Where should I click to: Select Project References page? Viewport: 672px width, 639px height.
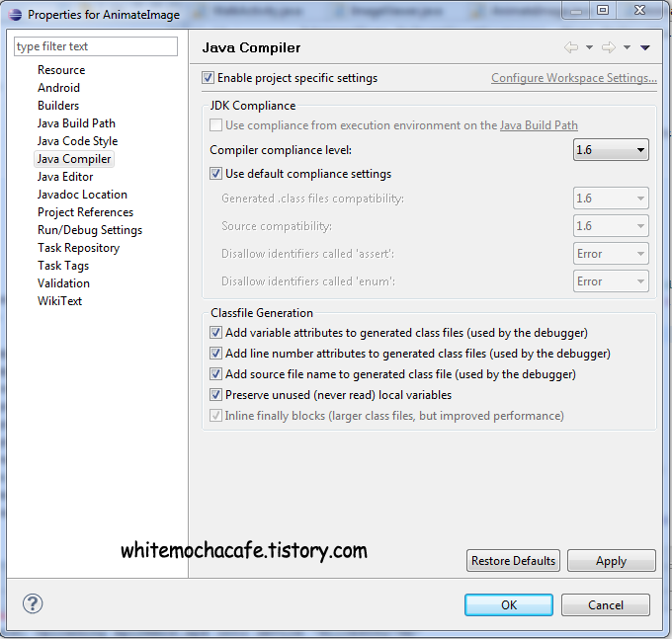click(85, 212)
